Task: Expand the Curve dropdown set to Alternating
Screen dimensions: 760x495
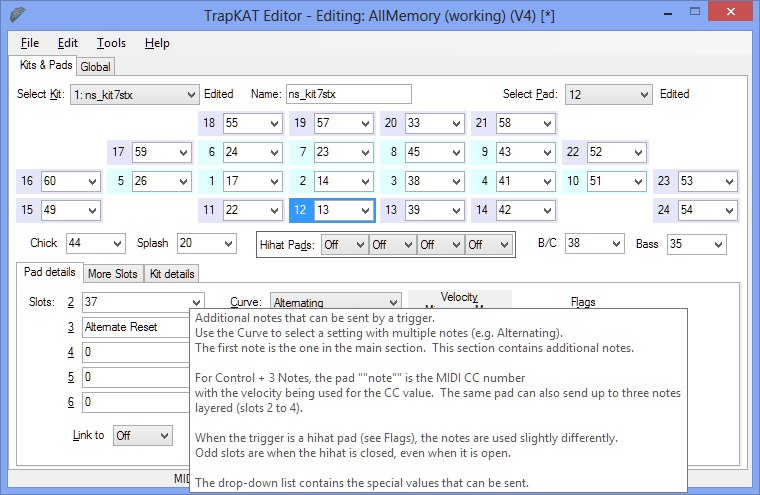Action: (x=335, y=302)
